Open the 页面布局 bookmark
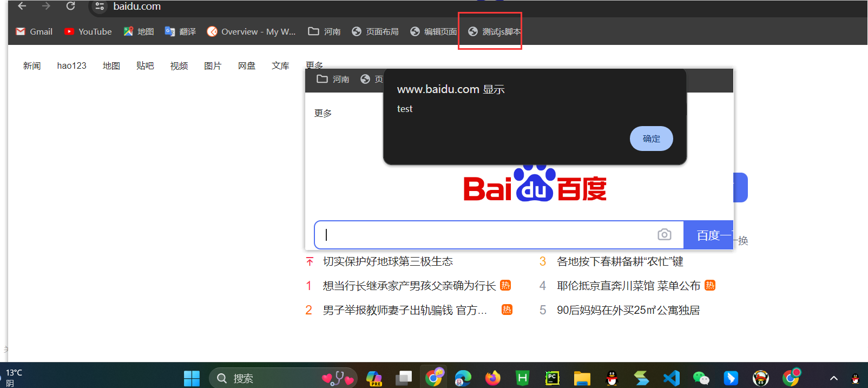This screenshot has width=868, height=388. [375, 31]
